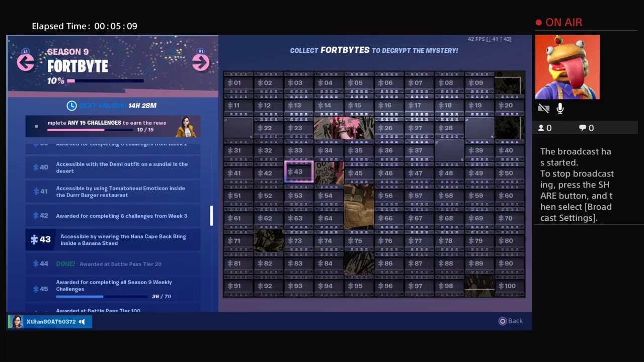The image size is (644, 362).
Task: Select Fortbyte tile #35
Action: [359, 150]
